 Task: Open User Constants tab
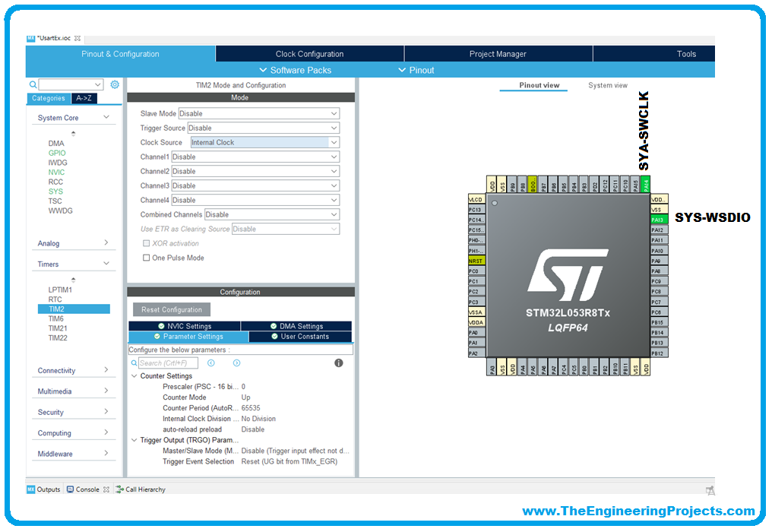(300, 337)
